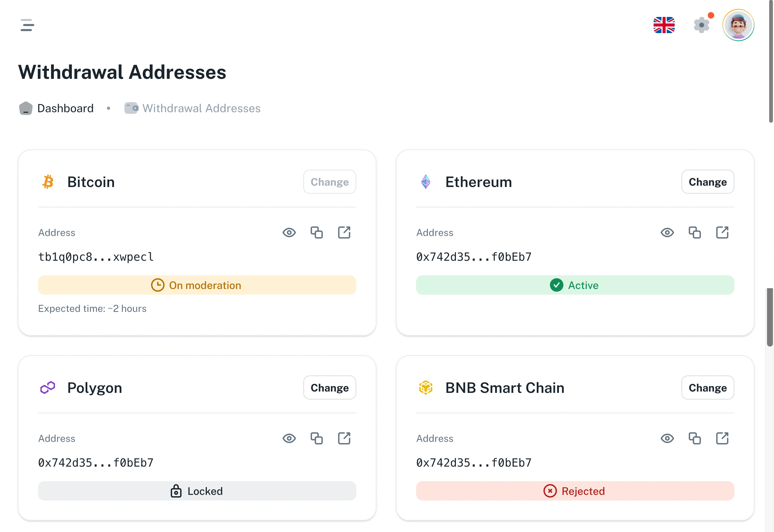Copy the Ethereum withdrawal address

point(695,232)
